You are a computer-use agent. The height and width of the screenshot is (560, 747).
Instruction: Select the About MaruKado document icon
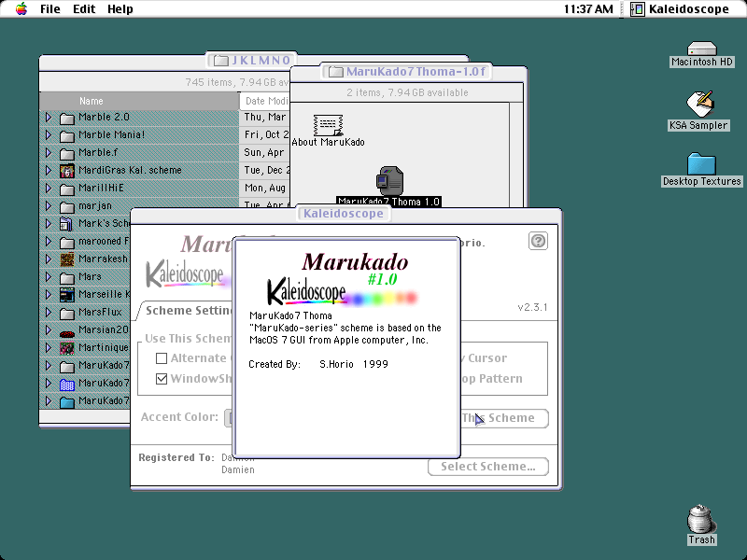coord(328,125)
